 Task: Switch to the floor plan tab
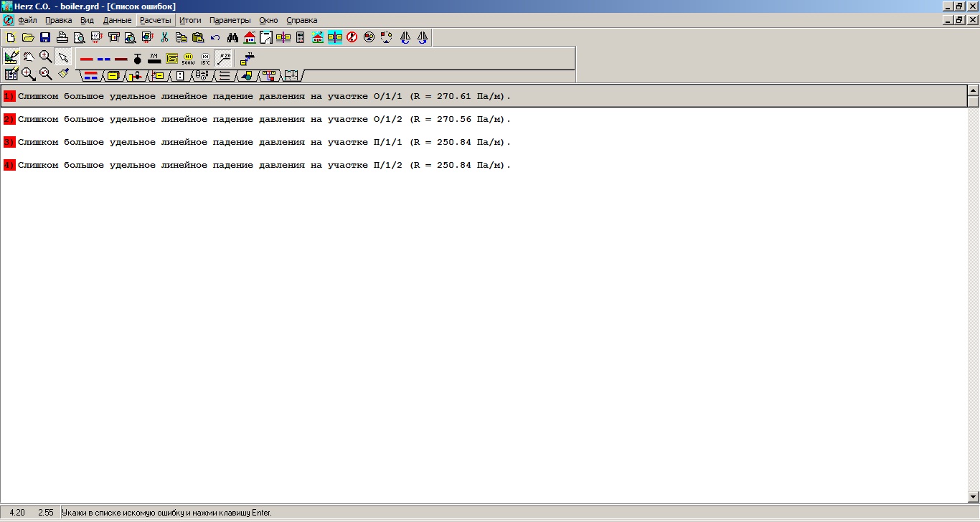coord(291,75)
